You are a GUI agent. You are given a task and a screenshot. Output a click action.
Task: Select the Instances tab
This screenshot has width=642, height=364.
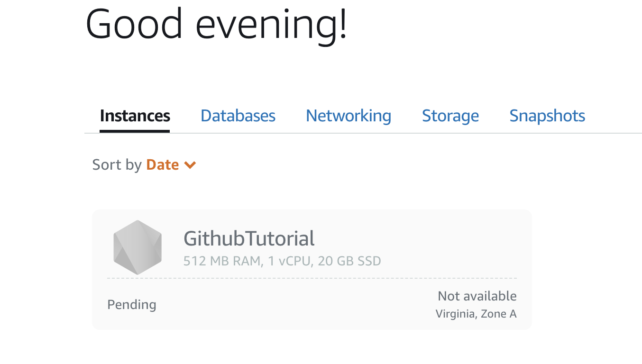pos(135,116)
